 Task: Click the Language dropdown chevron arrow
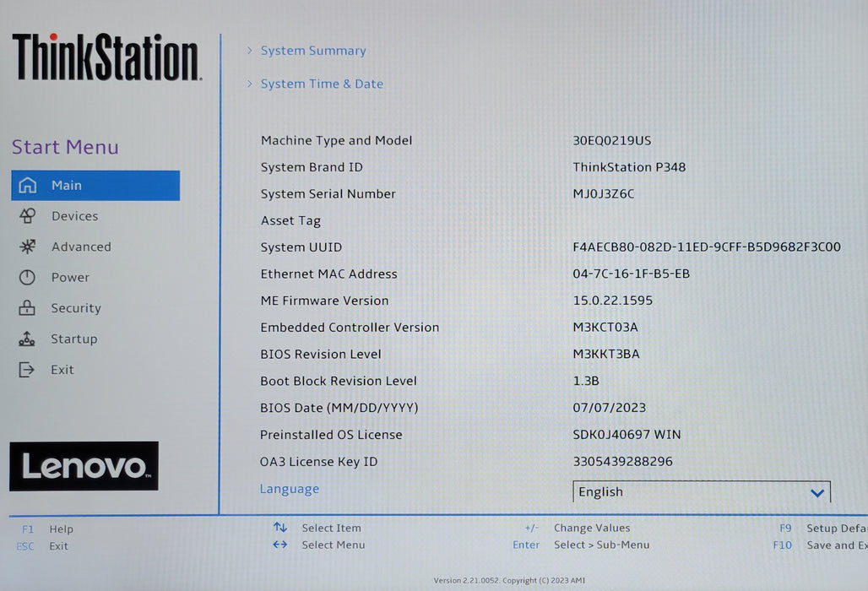[817, 492]
